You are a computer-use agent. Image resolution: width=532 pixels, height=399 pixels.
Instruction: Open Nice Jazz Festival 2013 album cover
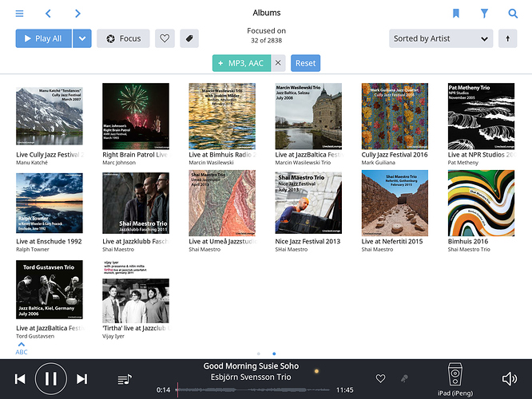pos(308,203)
